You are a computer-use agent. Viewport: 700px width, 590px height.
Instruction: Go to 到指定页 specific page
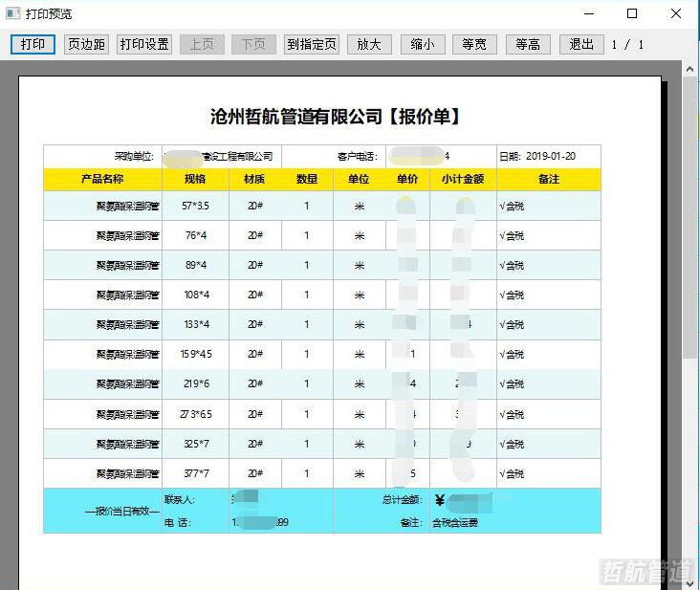point(312,44)
